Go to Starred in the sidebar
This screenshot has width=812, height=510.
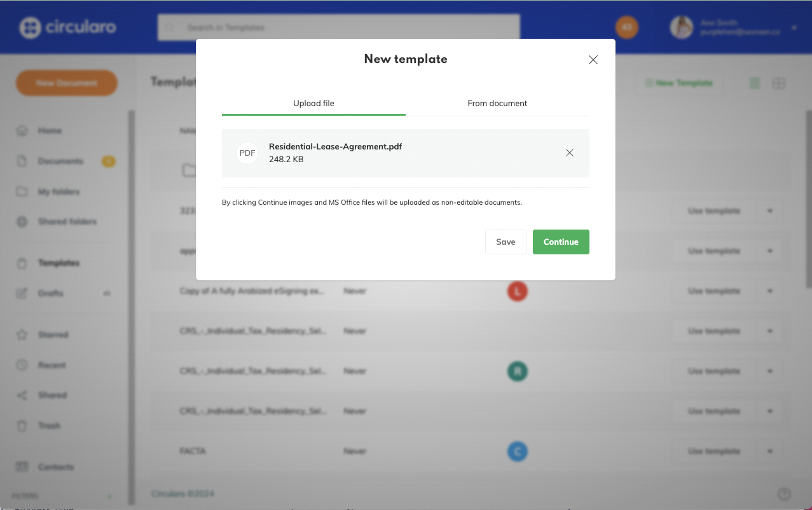(x=53, y=334)
